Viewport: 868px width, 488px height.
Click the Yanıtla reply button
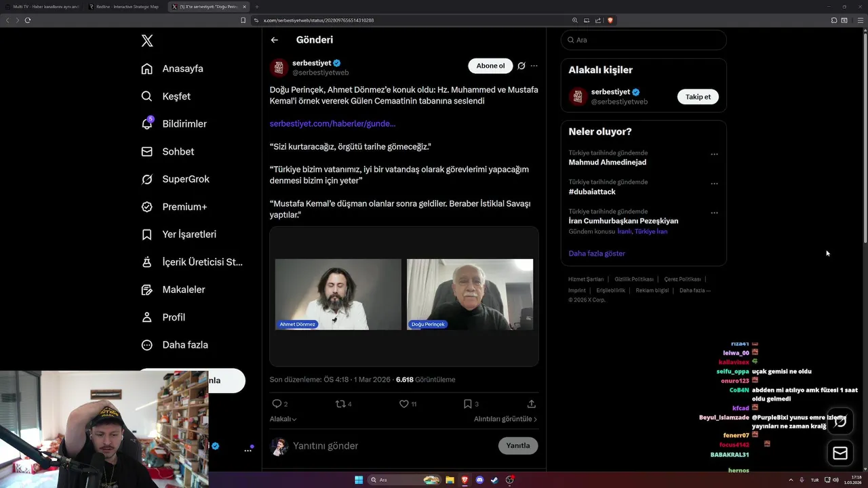pos(518,445)
